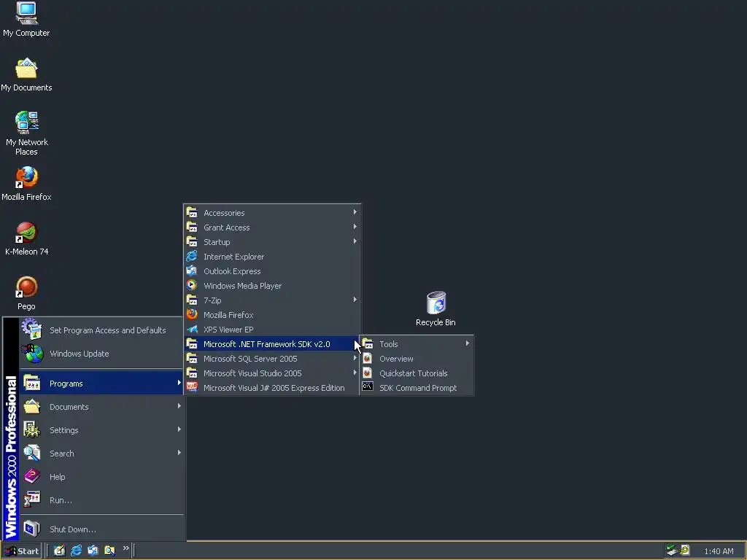Click the Start button on the taskbar

coord(21,551)
